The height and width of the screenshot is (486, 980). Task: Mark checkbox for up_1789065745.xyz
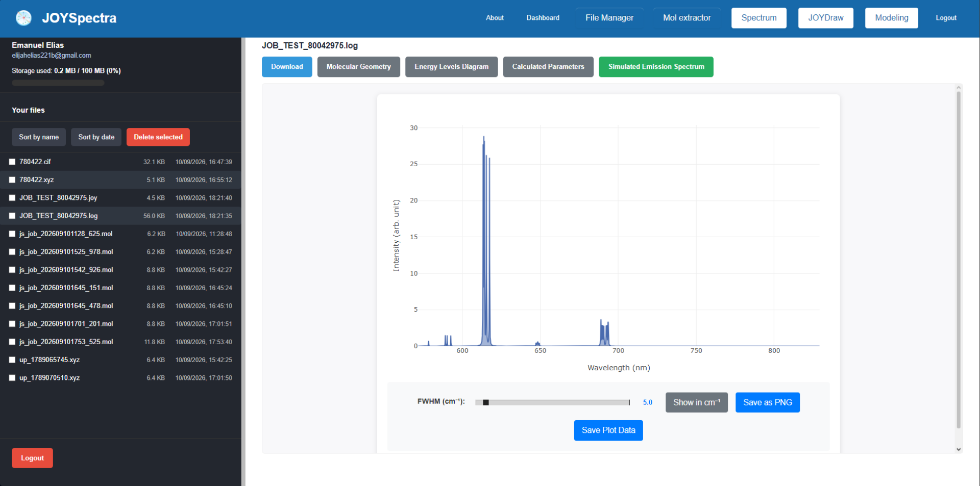pyautogui.click(x=12, y=360)
